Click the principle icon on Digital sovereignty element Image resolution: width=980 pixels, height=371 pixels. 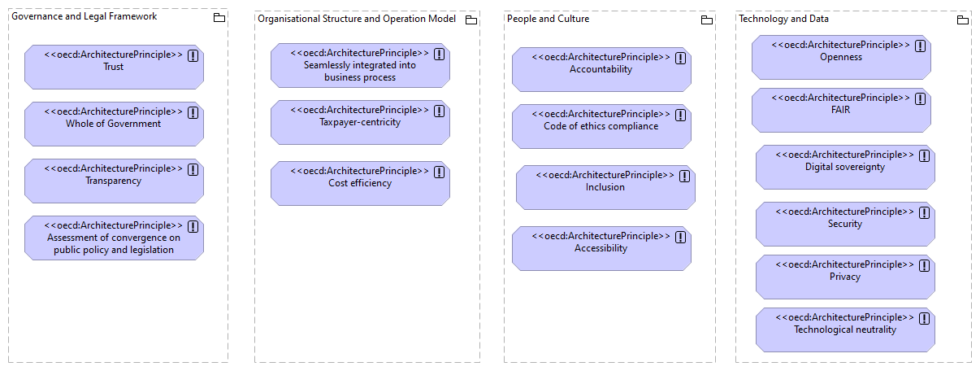(x=925, y=155)
